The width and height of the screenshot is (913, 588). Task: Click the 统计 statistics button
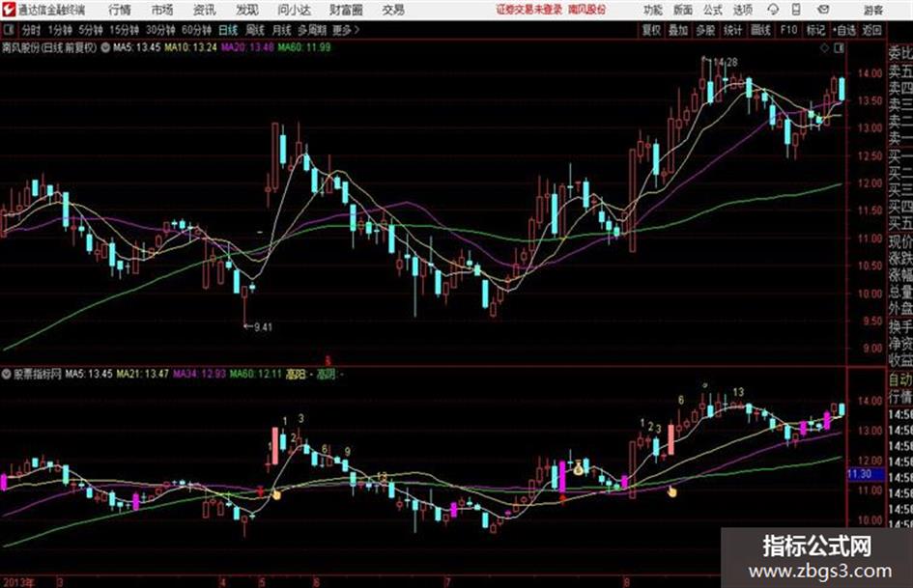pos(732,30)
